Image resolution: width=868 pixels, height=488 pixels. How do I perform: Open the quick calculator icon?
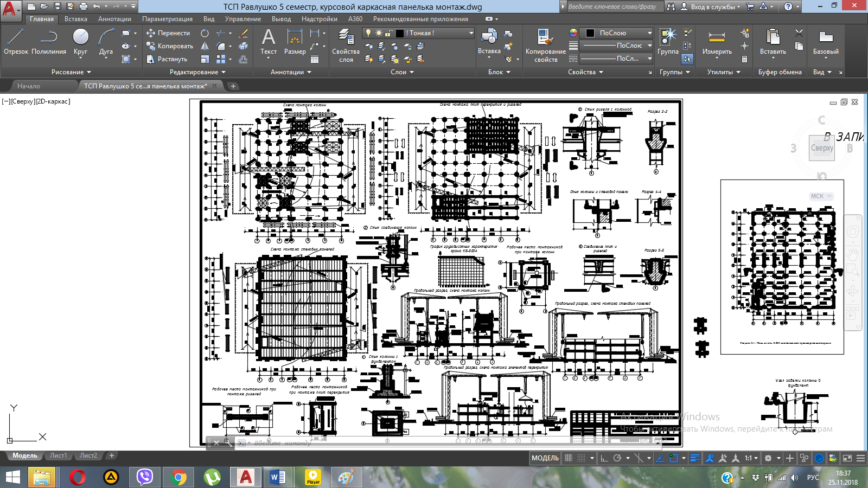pyautogui.click(x=745, y=59)
